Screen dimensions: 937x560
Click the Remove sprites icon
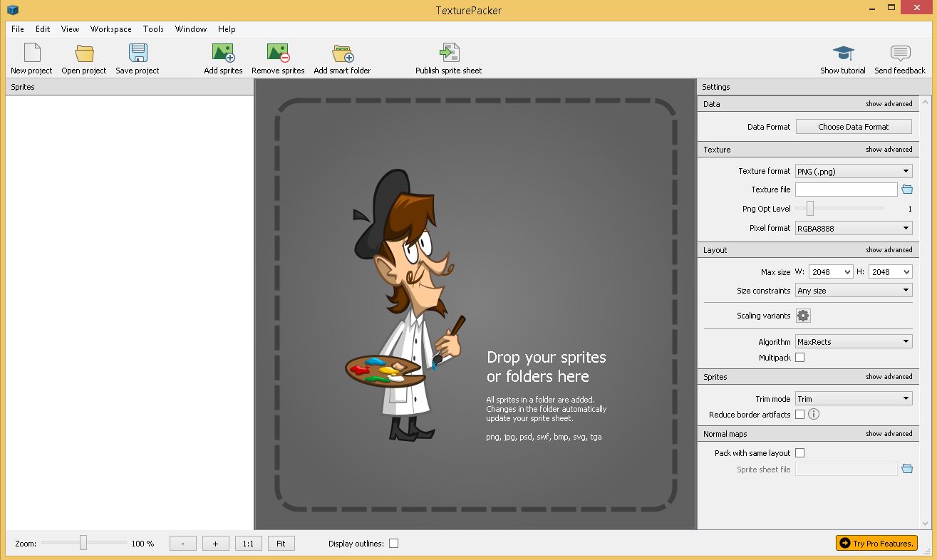[278, 53]
